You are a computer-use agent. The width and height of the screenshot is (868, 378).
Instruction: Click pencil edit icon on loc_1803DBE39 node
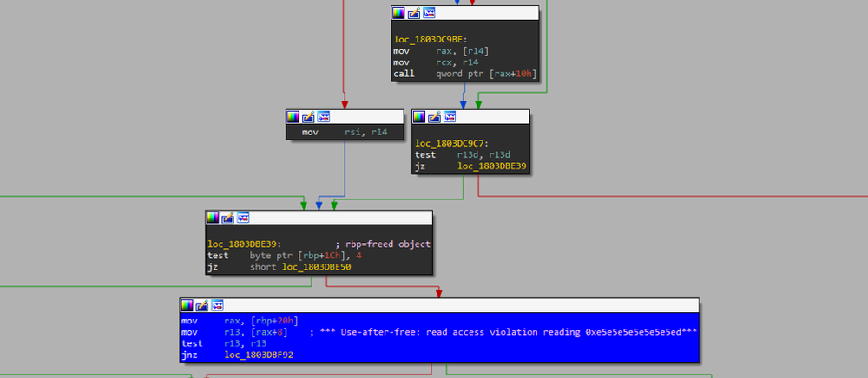[x=228, y=218]
